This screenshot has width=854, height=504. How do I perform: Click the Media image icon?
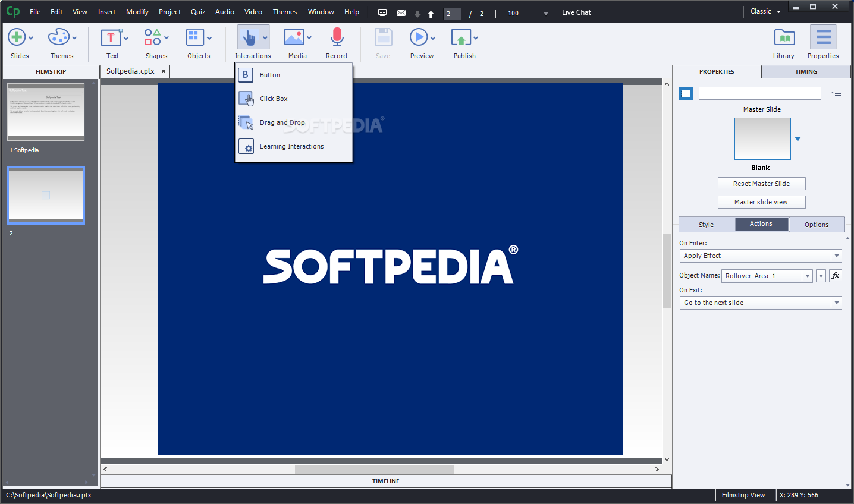pos(294,37)
